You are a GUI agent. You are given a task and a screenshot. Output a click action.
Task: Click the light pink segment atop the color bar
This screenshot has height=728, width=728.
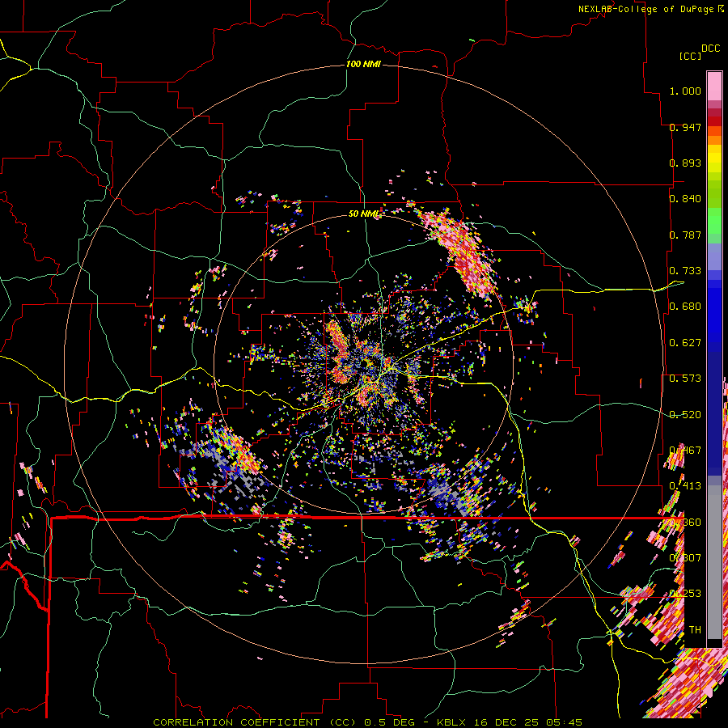(x=714, y=86)
